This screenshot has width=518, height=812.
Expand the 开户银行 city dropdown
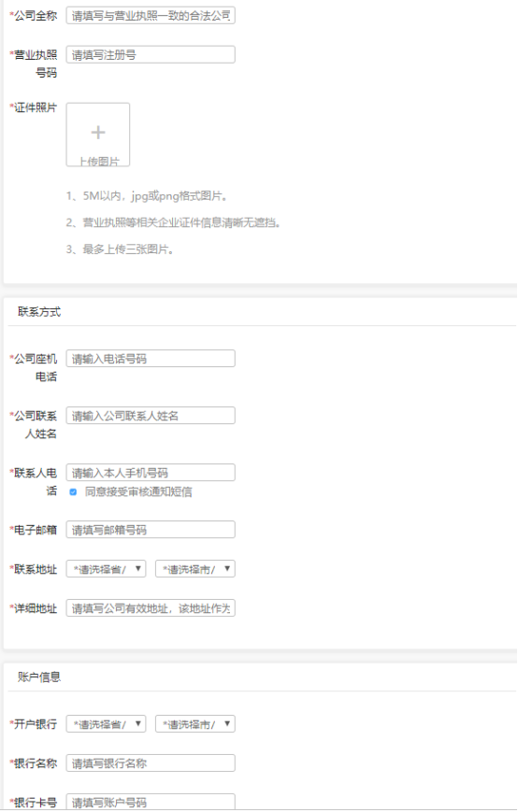194,724
